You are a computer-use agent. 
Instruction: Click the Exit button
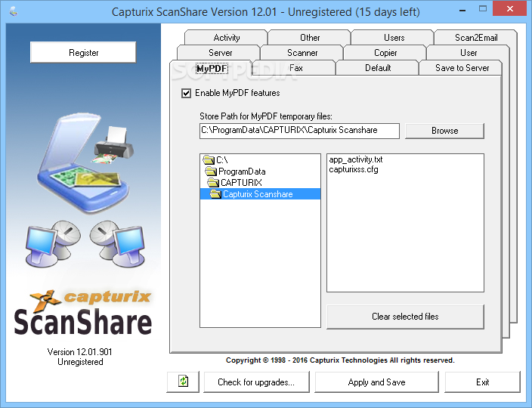(482, 382)
